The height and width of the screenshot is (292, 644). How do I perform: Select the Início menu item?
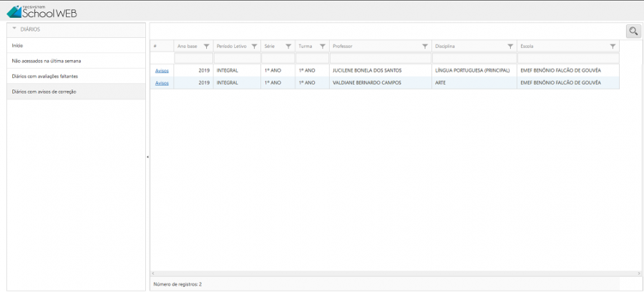coord(18,45)
